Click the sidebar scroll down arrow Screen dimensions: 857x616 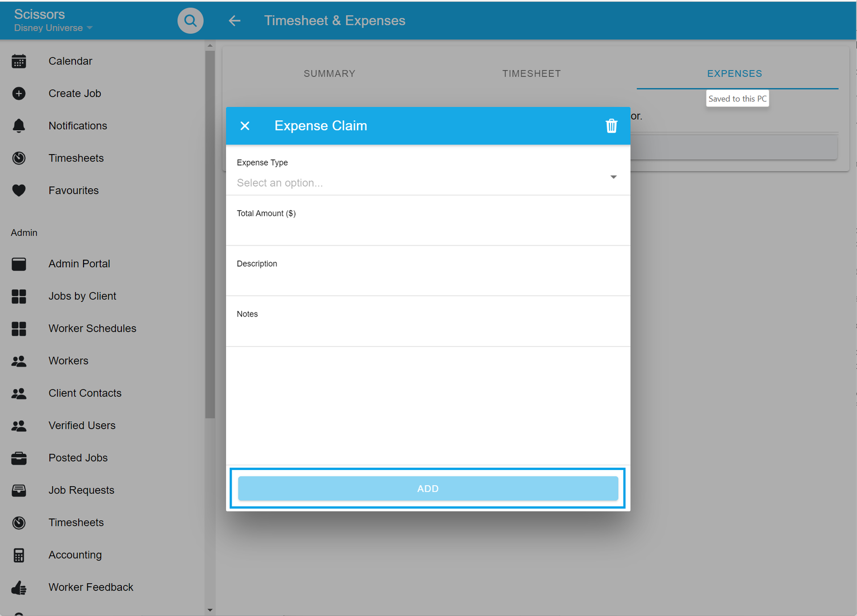(210, 610)
